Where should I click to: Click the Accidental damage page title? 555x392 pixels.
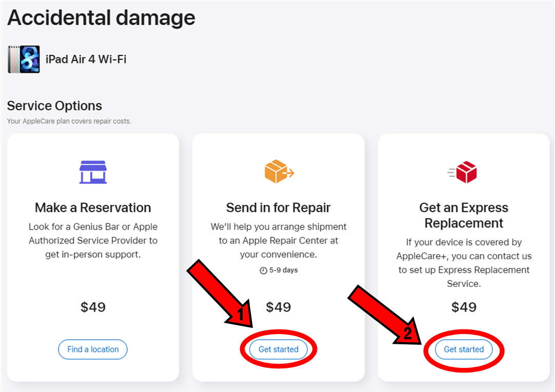point(101,17)
